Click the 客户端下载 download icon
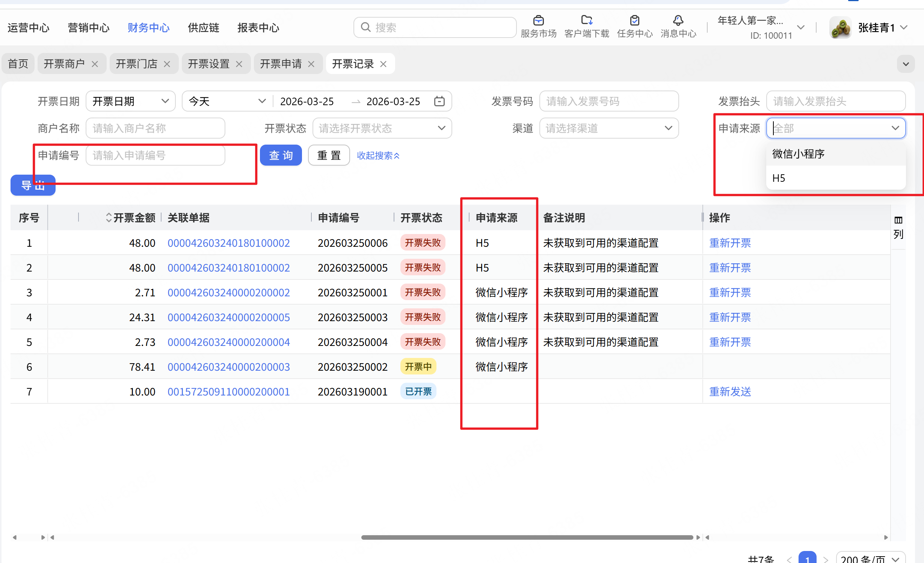924x563 pixels. [586, 21]
